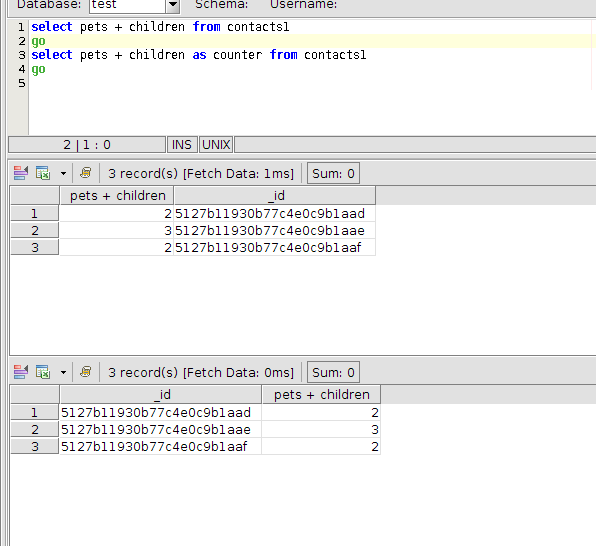Click the UNIX line-ending indicator
The width and height of the screenshot is (596, 546).
(216, 145)
